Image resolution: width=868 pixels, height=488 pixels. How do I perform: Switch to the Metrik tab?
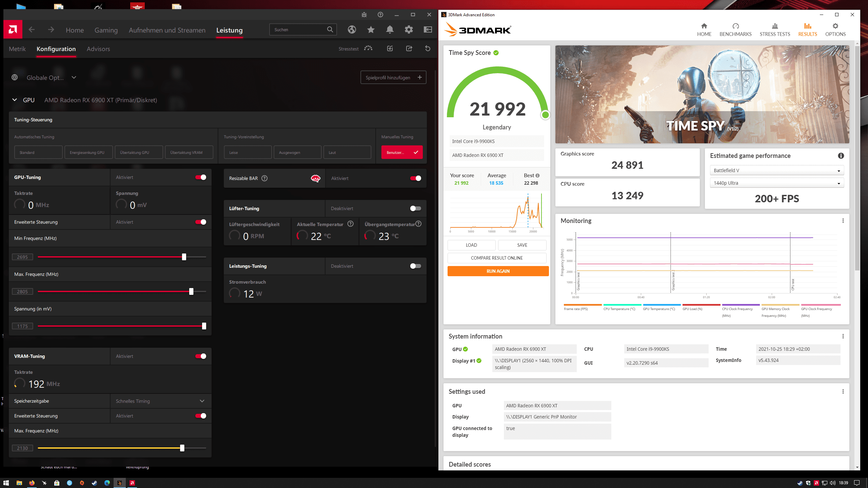click(17, 49)
